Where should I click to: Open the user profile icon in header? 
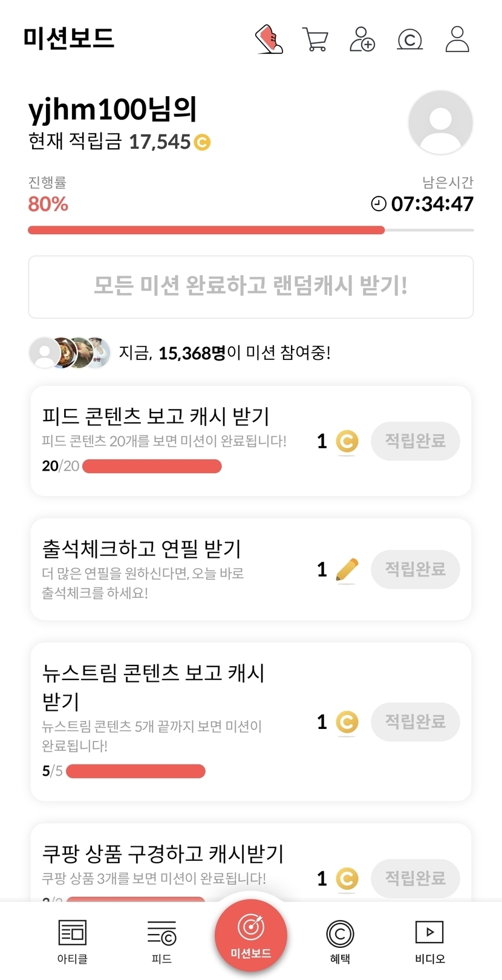[457, 39]
